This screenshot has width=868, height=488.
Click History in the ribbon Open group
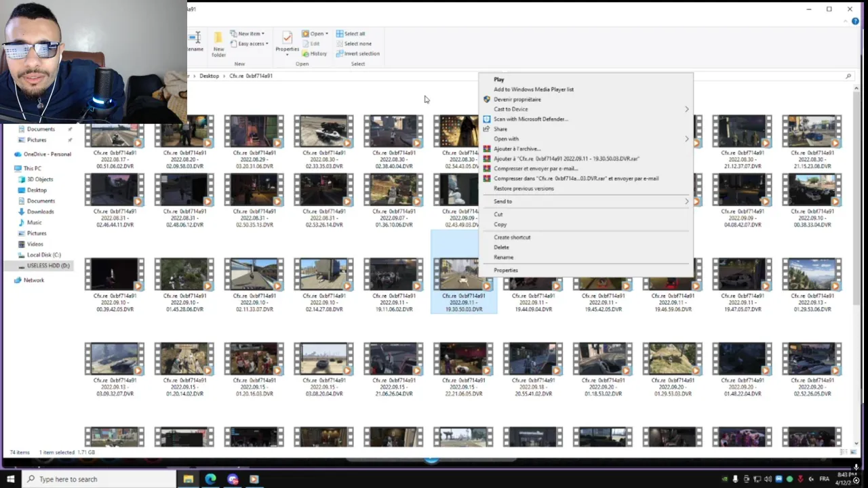[315, 54]
